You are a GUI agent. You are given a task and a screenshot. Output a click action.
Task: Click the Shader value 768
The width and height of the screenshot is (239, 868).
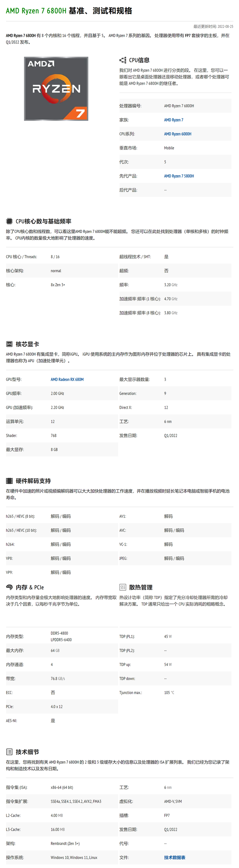[x=54, y=436]
